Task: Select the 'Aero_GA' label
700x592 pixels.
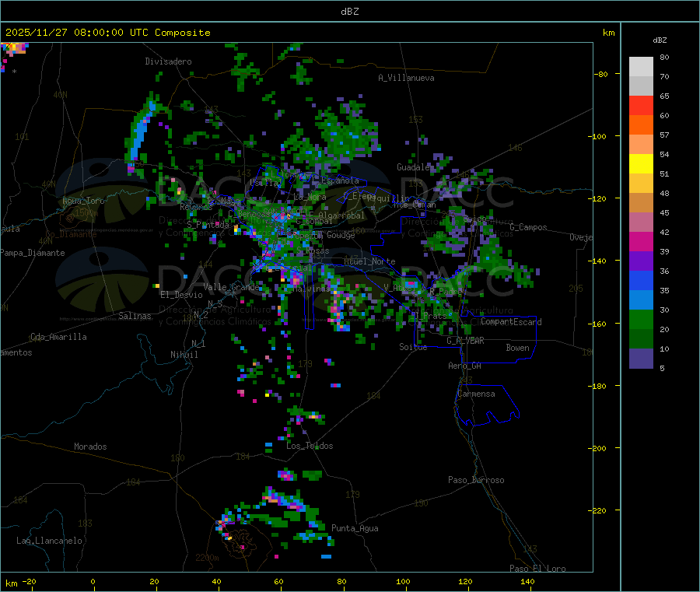Action: 465,366
